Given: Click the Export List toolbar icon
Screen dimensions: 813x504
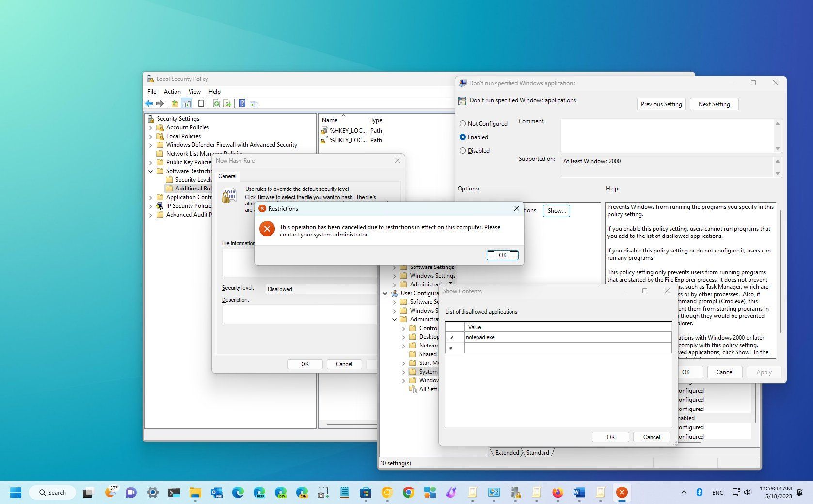Looking at the screenshot, I should coord(227,103).
